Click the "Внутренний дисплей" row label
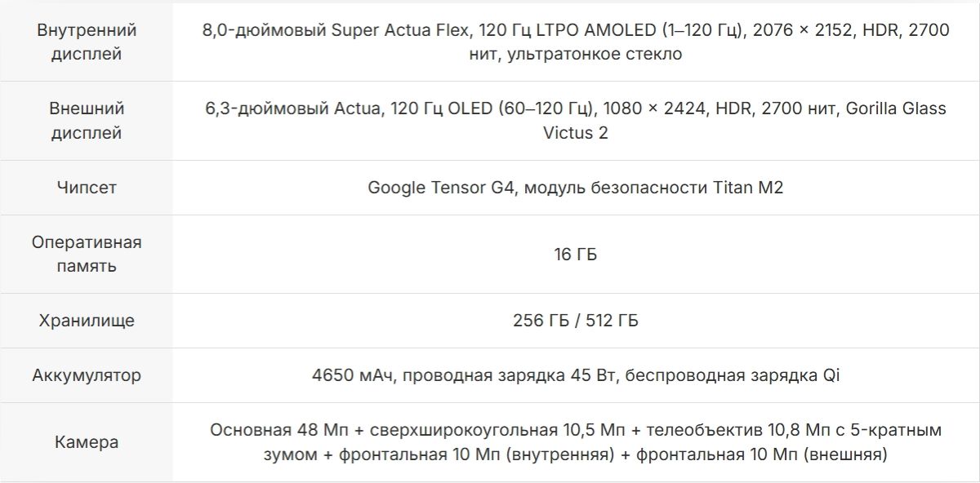The height and width of the screenshot is (483, 980). 87,42
